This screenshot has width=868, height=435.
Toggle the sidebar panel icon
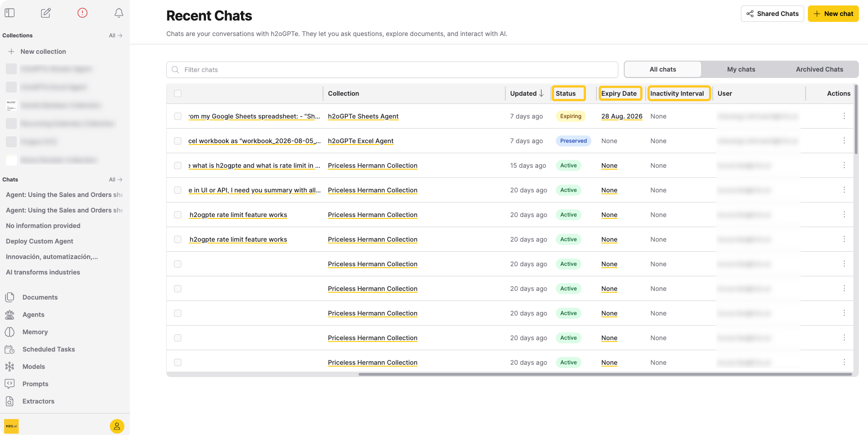[10, 13]
